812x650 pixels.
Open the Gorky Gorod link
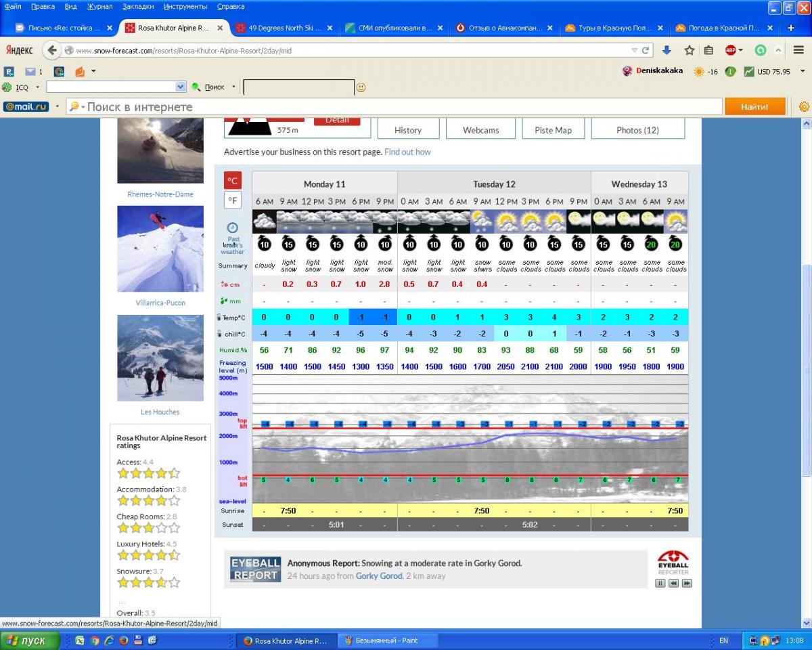point(379,576)
